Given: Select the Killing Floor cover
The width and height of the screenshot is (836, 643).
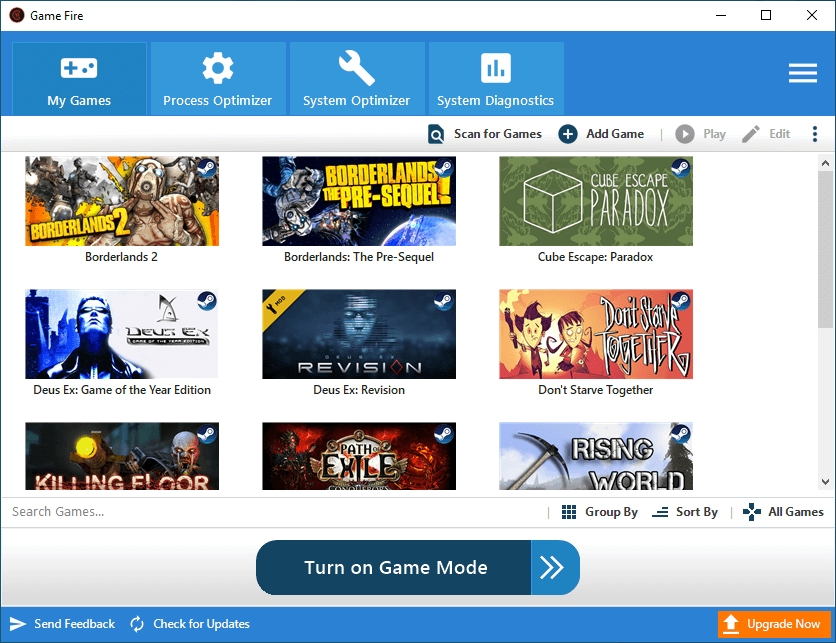Looking at the screenshot, I should click(x=122, y=456).
